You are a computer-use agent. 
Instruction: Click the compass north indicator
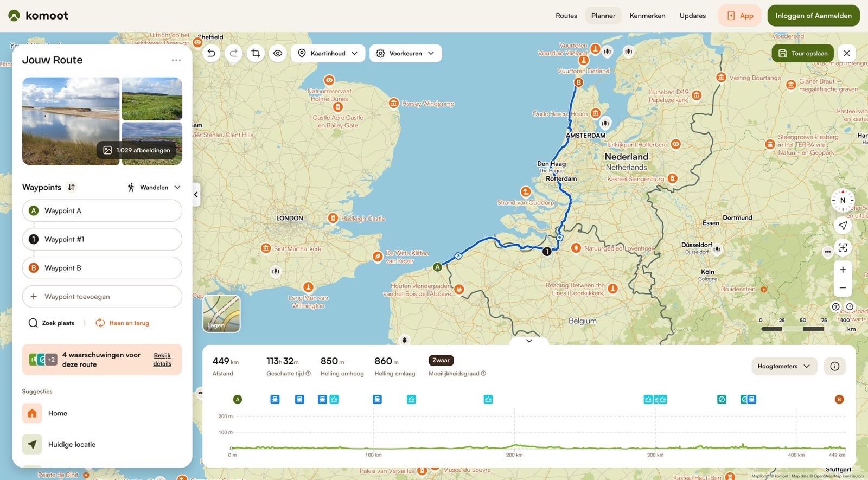point(843,200)
